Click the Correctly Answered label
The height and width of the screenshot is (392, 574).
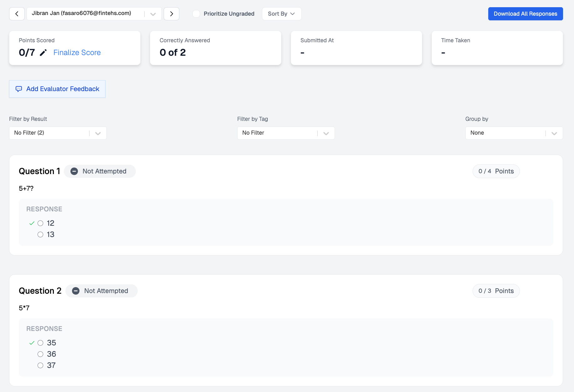point(185,40)
